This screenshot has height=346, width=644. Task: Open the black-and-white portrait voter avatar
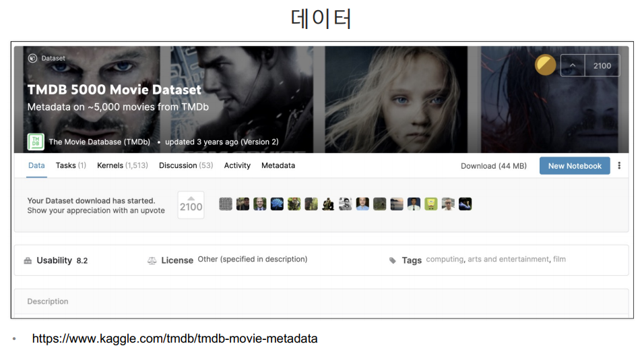(346, 204)
